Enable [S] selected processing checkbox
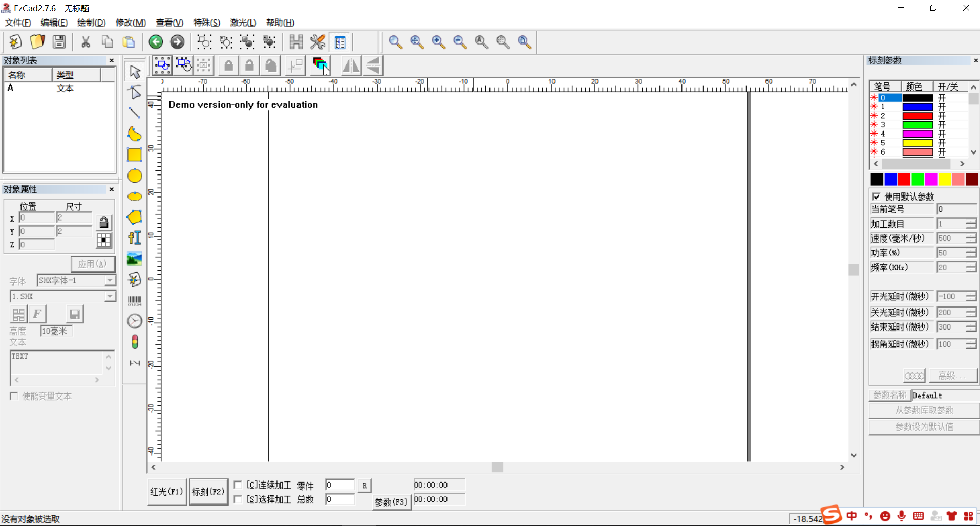The height and width of the screenshot is (526, 980). [238, 499]
